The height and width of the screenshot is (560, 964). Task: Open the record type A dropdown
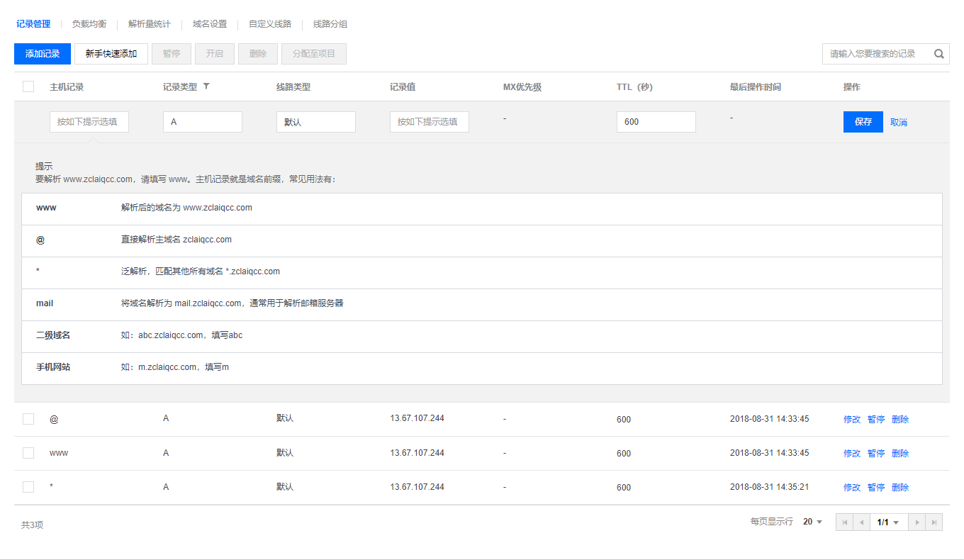coord(203,122)
